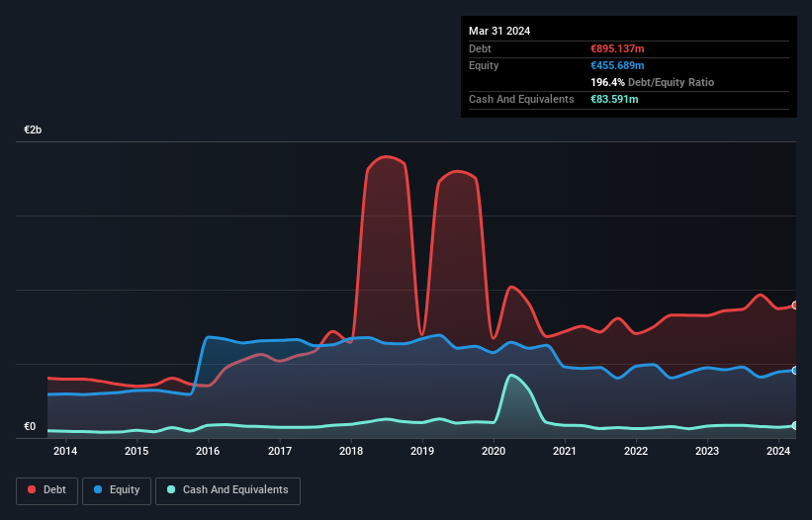Viewport: 812px width, 520px height.
Task: Toggle Cash And Equivalents legend button
Action: (227, 490)
